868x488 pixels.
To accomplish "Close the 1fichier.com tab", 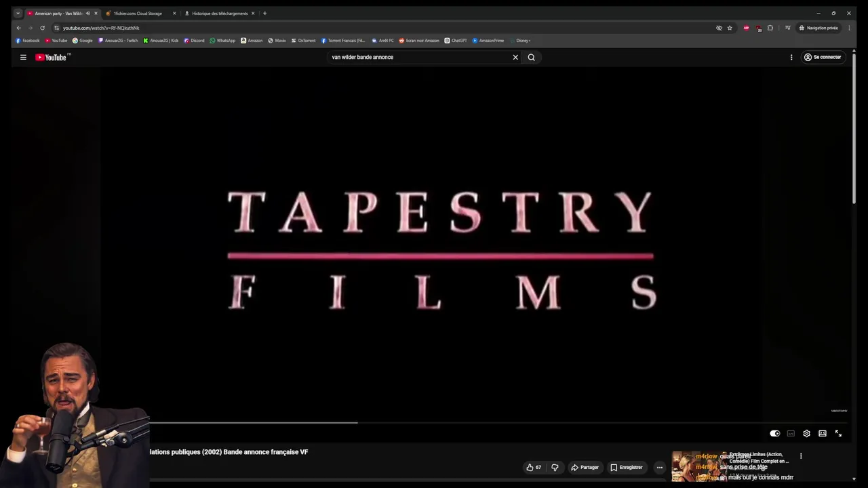I will (174, 14).
